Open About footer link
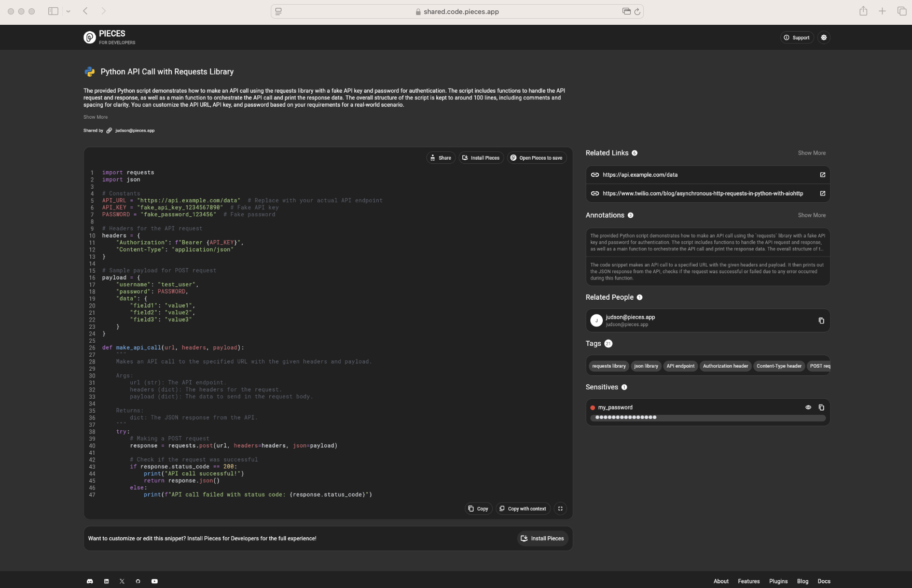 (x=721, y=581)
